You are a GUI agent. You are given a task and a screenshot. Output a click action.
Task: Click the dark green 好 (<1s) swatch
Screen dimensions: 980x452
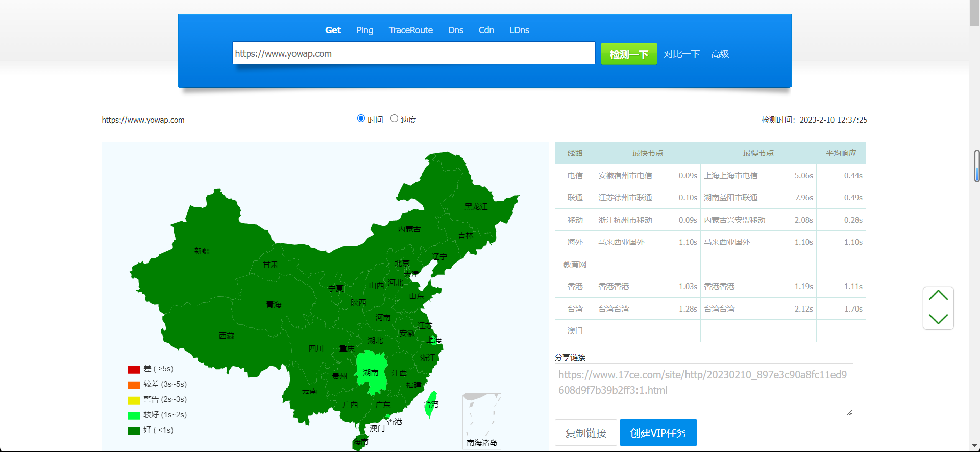point(134,431)
